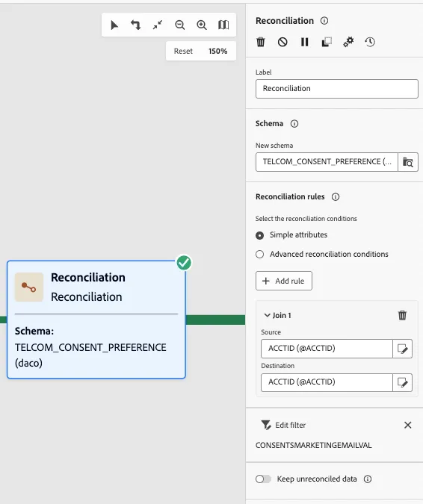
Task: Select the Reconciliation node on canvas
Action: (x=96, y=320)
